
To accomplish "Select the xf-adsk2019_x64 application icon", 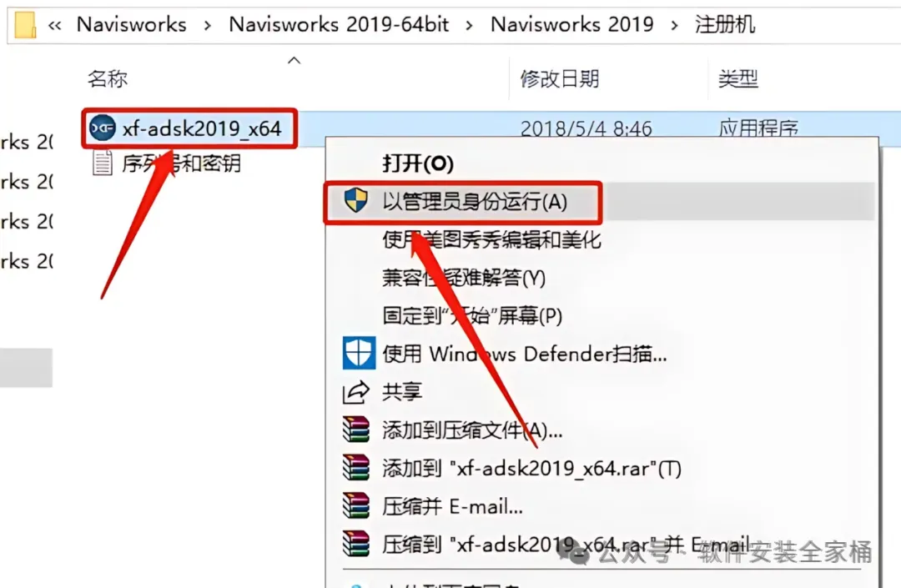I will click(x=103, y=128).
